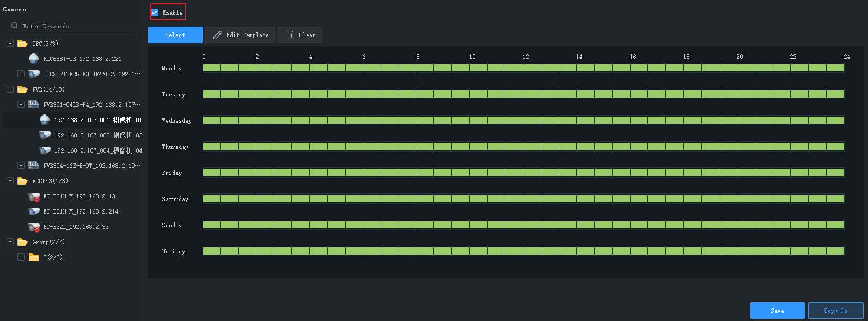Click the Thursday schedule bar
The width and height of the screenshot is (868, 321).
(x=523, y=147)
